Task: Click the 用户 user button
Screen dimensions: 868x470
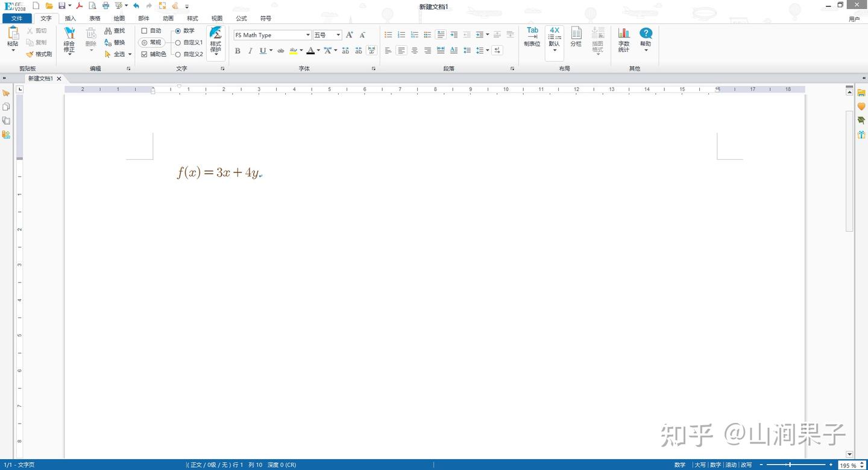Action: click(854, 19)
